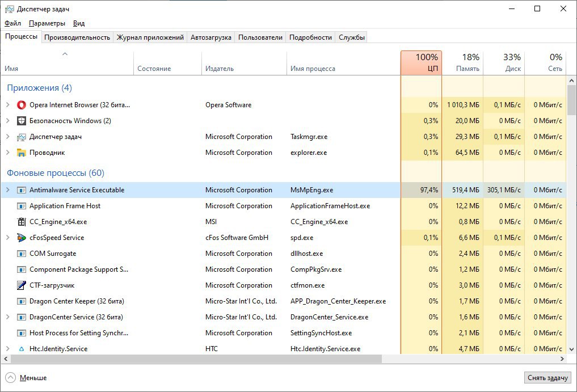Screen dimensions: 577x392
Task: Click the 305,1 МБ/с disk cell
Action: (x=504, y=190)
